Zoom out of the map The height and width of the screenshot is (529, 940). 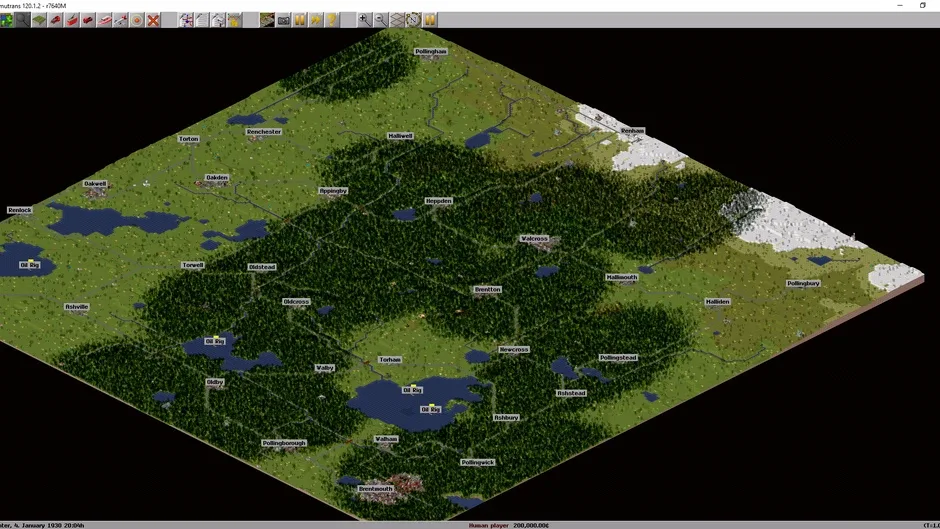click(x=380, y=20)
